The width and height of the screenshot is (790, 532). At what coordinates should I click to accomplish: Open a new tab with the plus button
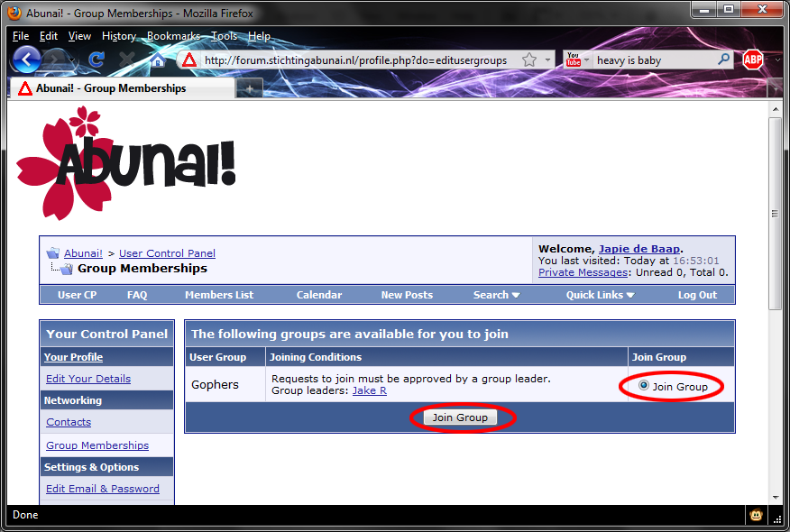(250, 89)
